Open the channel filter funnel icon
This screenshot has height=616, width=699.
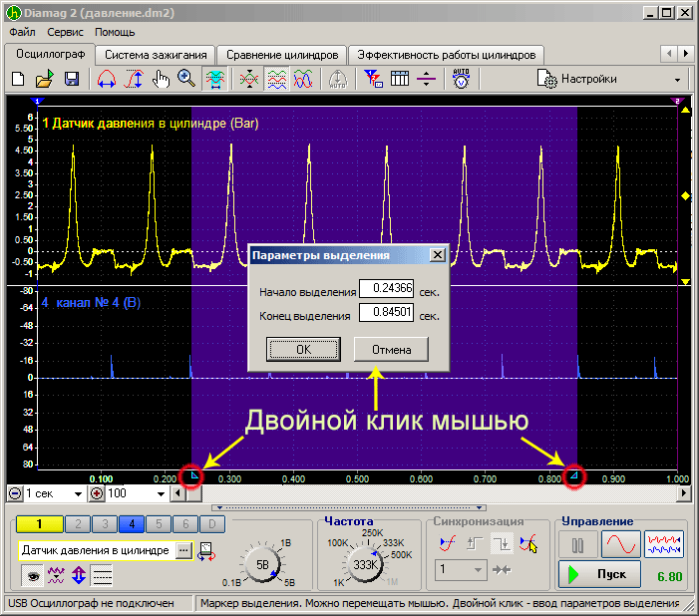(x=373, y=79)
